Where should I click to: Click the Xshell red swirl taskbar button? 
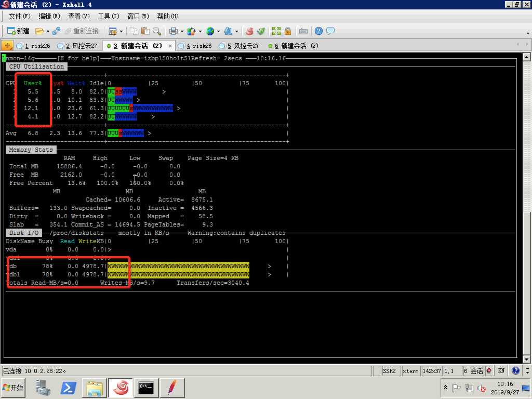coord(121,388)
